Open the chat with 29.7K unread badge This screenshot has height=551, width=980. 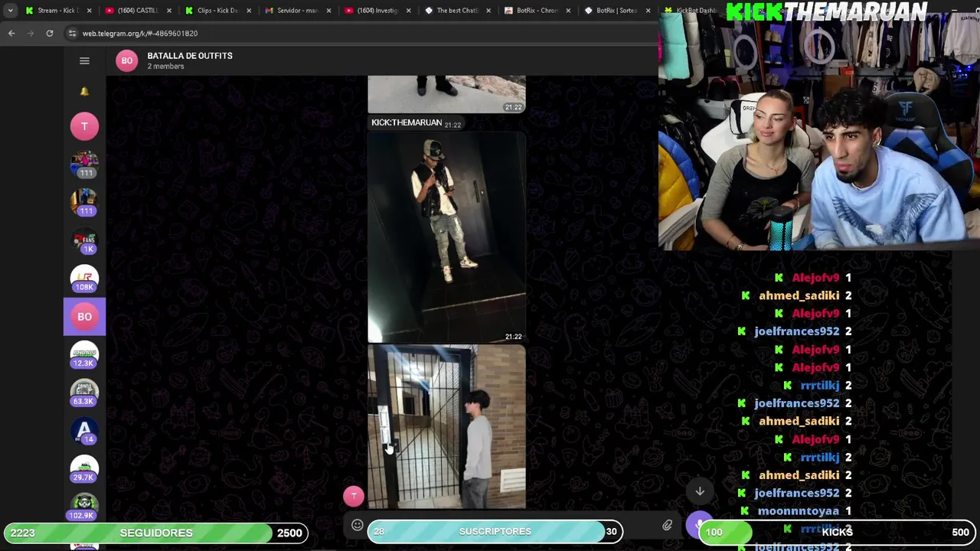[84, 469]
